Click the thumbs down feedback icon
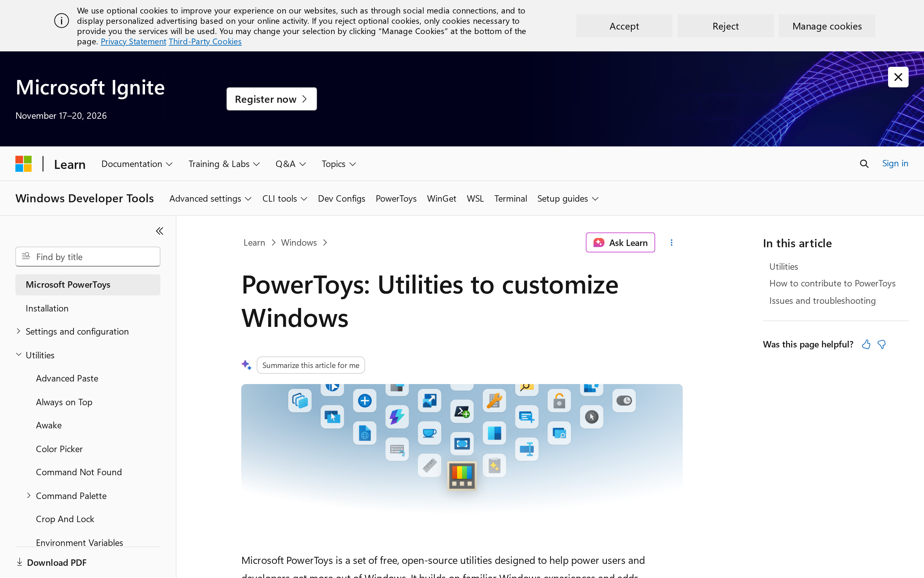Image resolution: width=924 pixels, height=578 pixels. tap(882, 345)
